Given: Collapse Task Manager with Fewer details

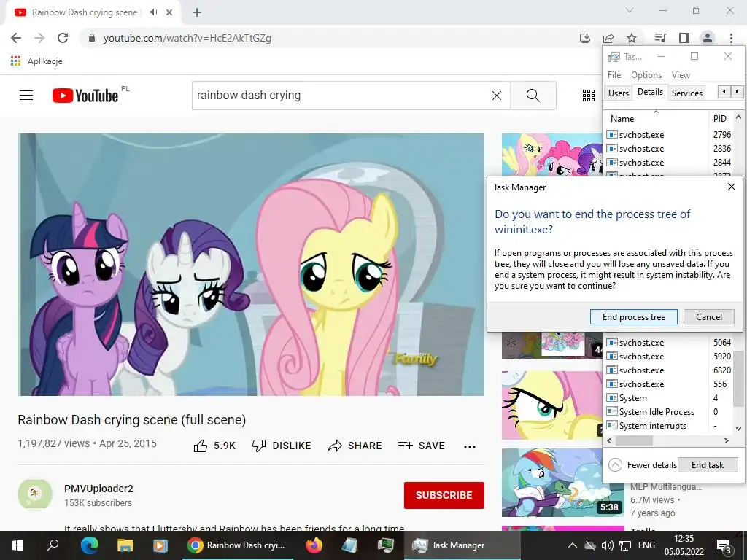Looking at the screenshot, I should (643, 464).
